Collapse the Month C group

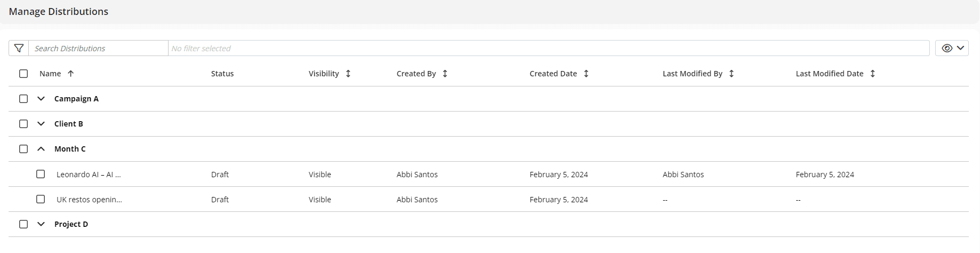41,149
